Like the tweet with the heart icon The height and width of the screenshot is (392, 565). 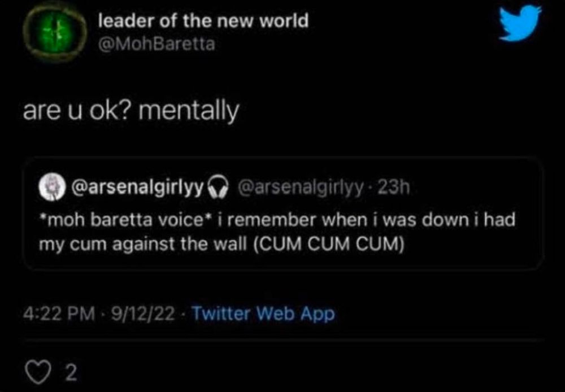coord(37,373)
